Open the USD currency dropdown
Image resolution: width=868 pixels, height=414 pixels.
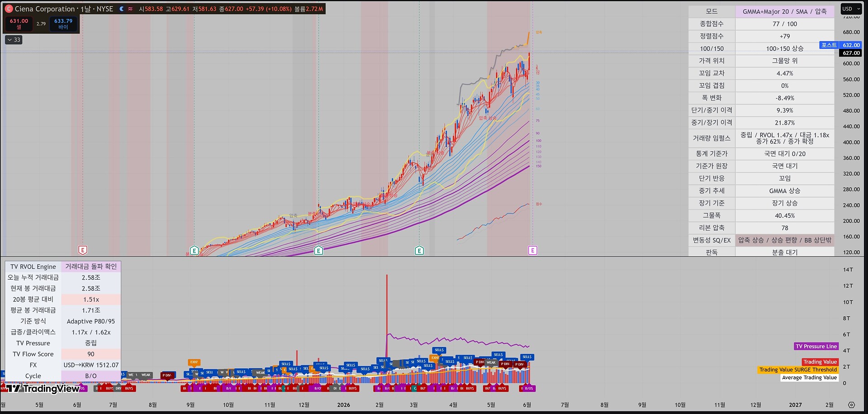click(x=851, y=9)
